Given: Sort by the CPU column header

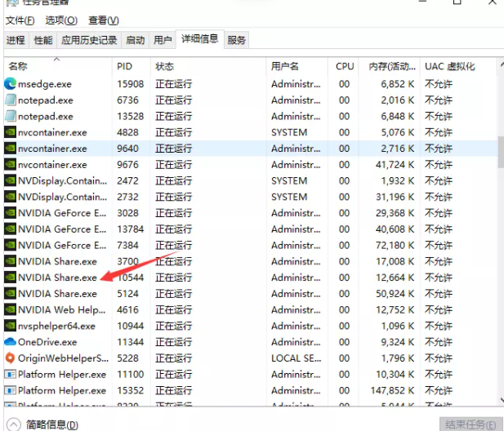Looking at the screenshot, I should pyautogui.click(x=345, y=66).
